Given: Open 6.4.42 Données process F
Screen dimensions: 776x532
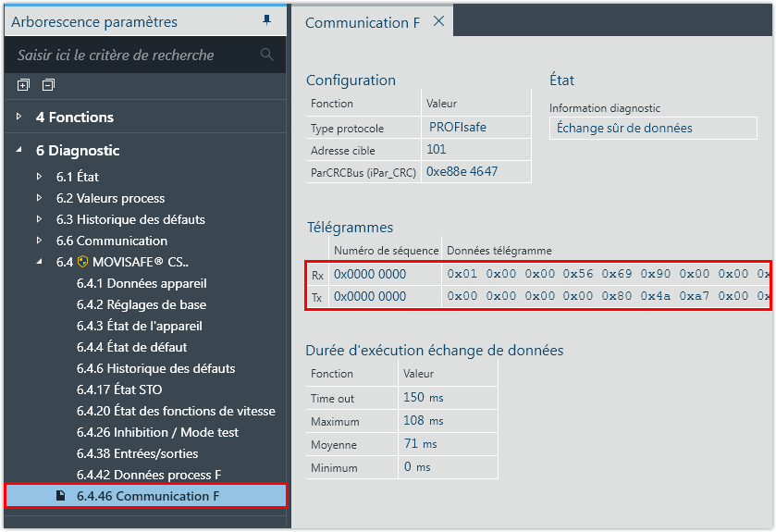Looking at the screenshot, I should (x=149, y=475).
